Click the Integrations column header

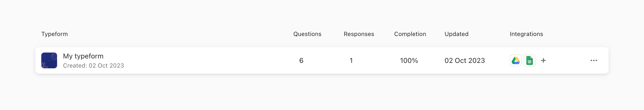click(x=526, y=34)
